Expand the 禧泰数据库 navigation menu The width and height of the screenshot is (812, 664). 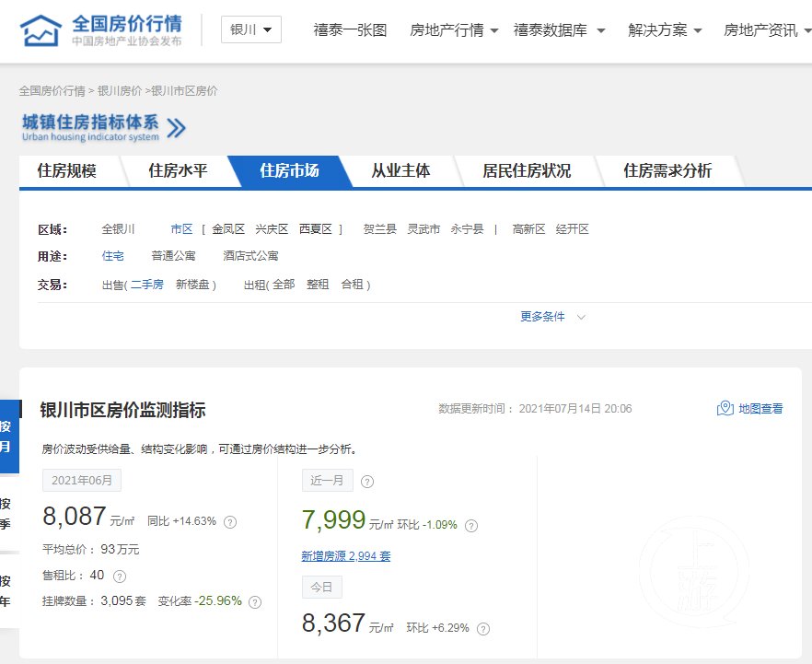click(560, 30)
